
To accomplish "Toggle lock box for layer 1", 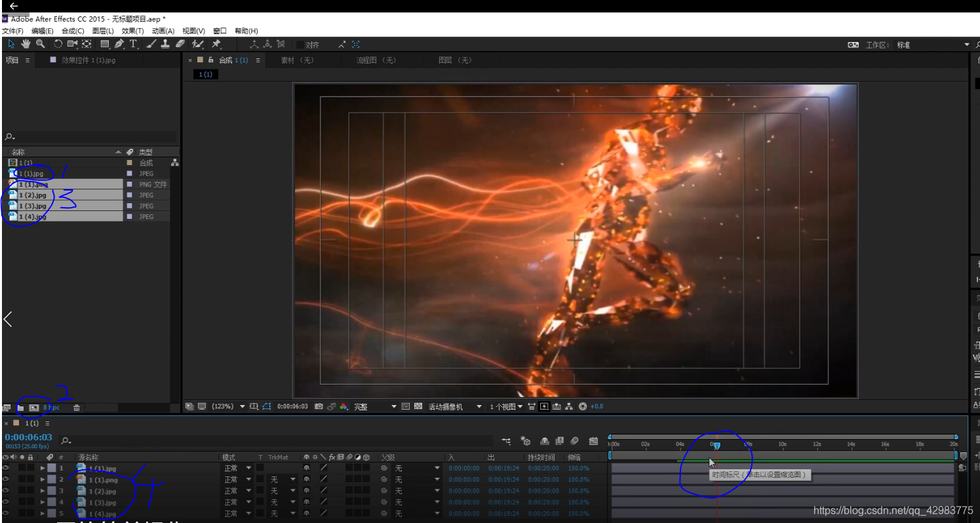I will point(30,468).
